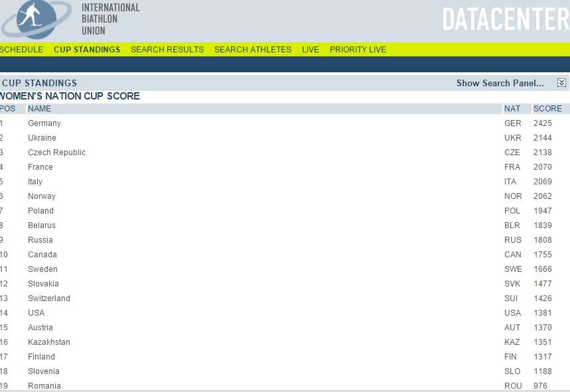The image size is (570, 392).
Task: Switch to the Live menu item
Action: click(x=310, y=50)
